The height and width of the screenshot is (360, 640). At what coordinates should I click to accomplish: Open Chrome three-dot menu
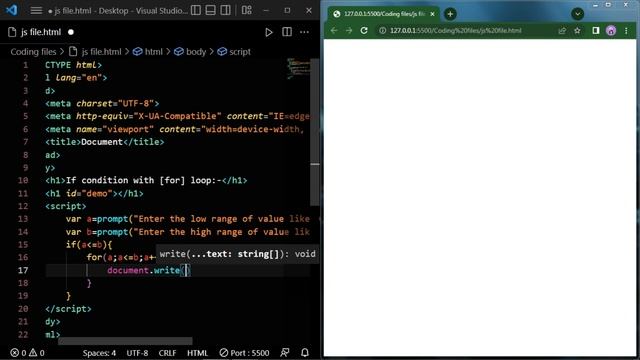[x=626, y=31]
